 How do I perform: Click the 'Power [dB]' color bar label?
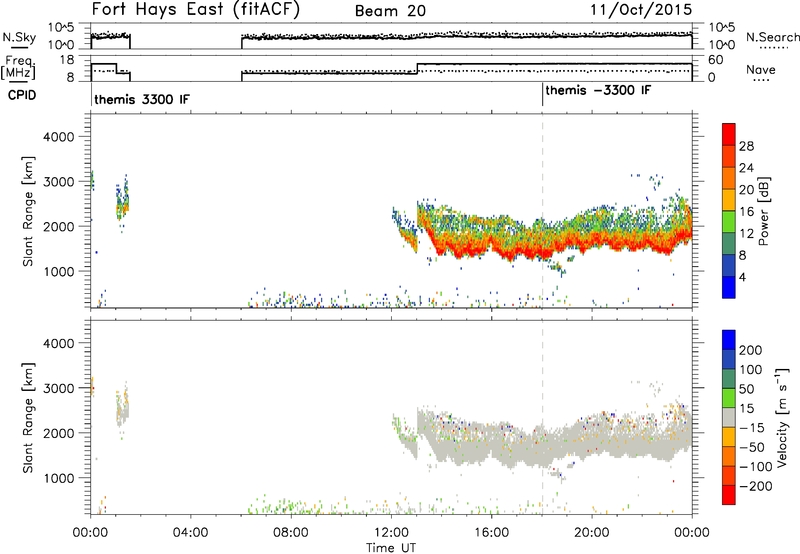coord(763,211)
